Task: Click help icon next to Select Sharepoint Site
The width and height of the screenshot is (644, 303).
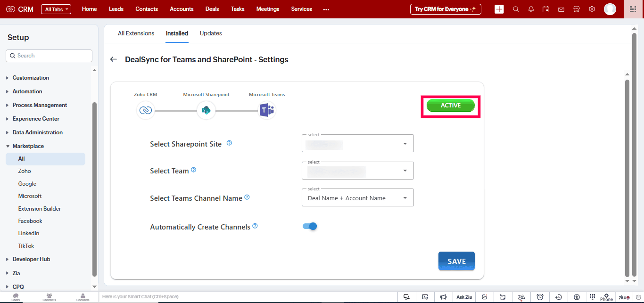Action: pyautogui.click(x=230, y=143)
